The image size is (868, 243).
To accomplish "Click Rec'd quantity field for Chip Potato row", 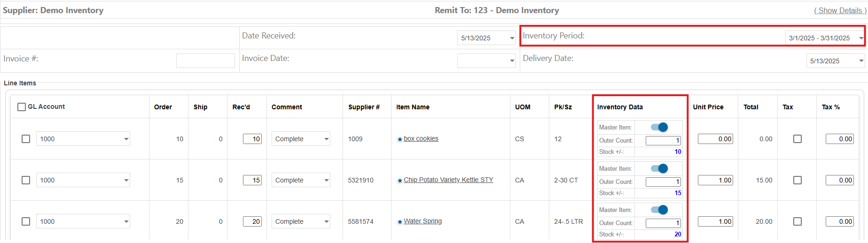I will point(252,180).
